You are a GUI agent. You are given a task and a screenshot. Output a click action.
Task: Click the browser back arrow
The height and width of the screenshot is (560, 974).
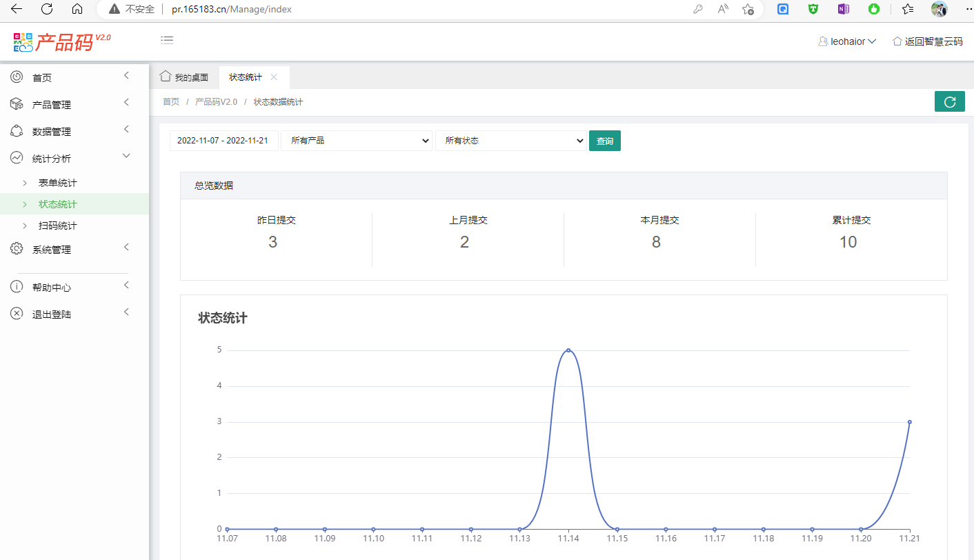click(x=17, y=10)
